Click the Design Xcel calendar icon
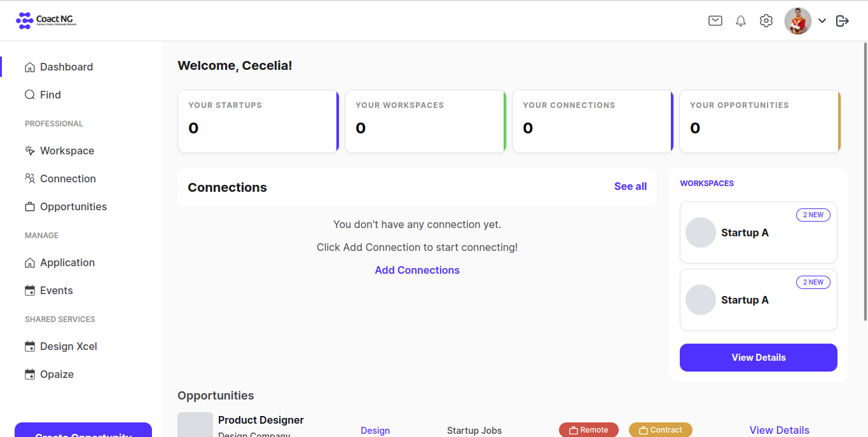This screenshot has height=437, width=868. [30, 347]
